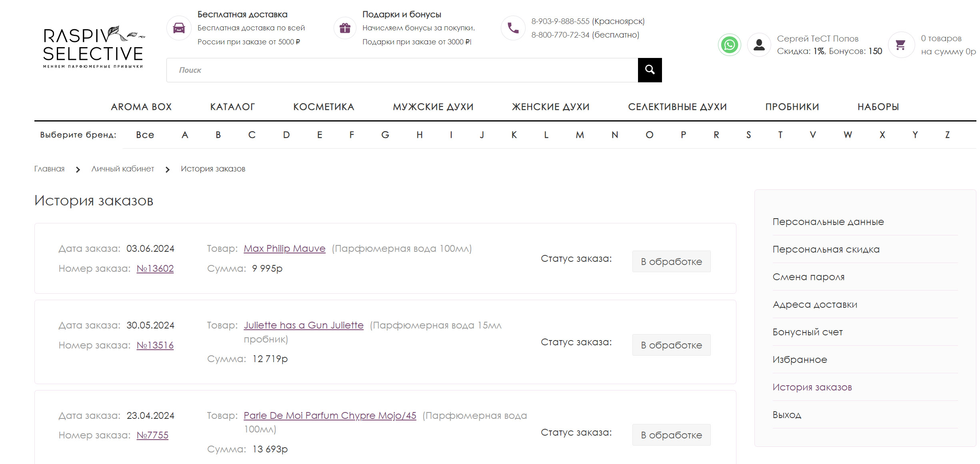Open the ЖЕНСКИЕ ДУХИ menu
The image size is (980, 464).
coord(551,107)
